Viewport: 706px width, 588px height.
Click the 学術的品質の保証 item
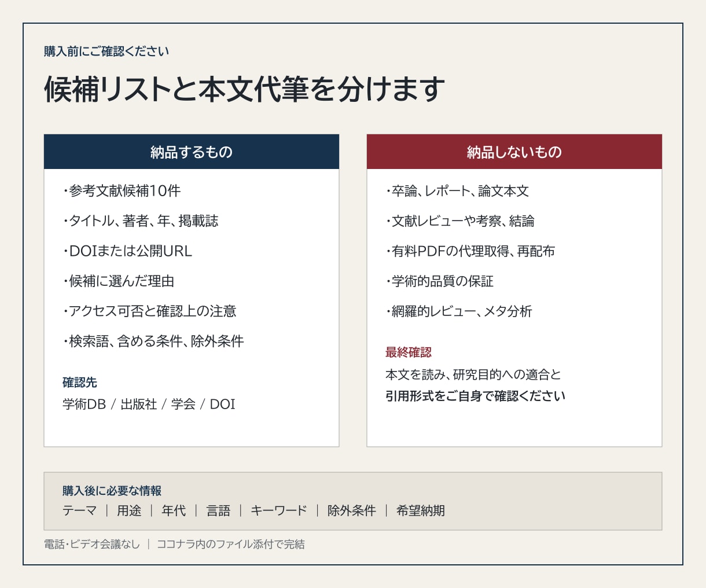[x=440, y=281]
